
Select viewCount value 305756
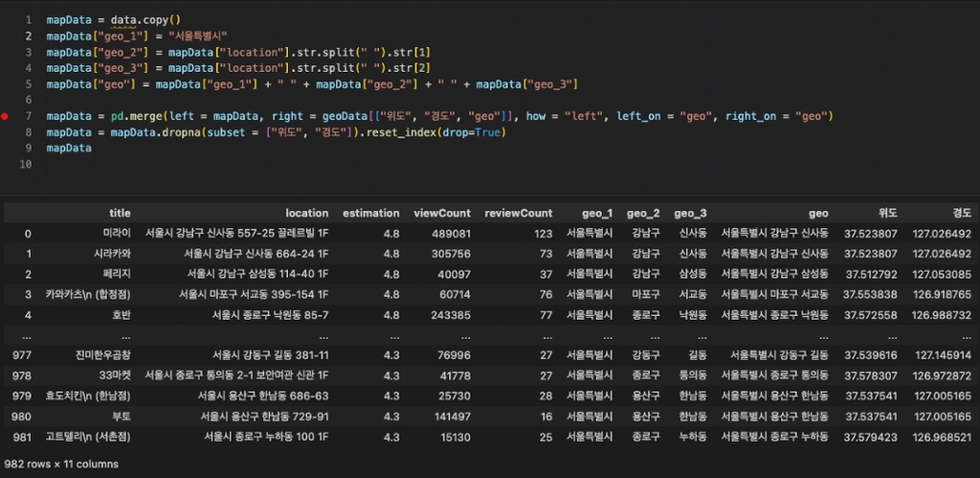pyautogui.click(x=451, y=254)
